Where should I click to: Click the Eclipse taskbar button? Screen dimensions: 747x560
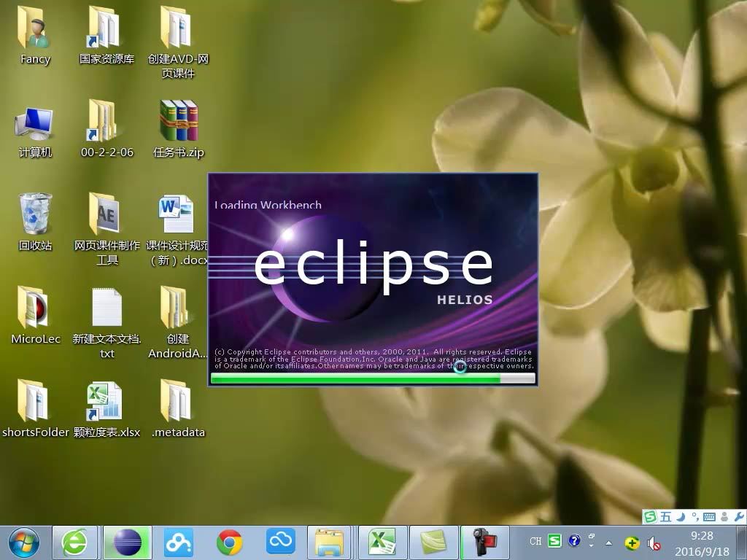(x=127, y=542)
